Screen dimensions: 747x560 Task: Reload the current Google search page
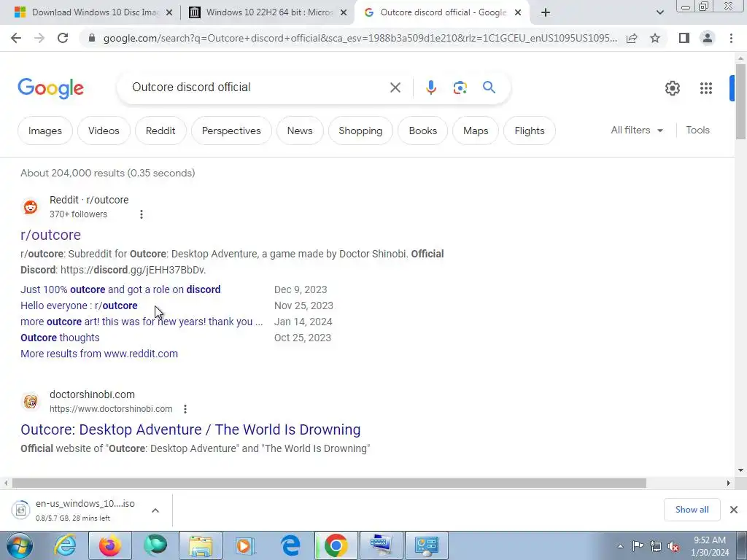(63, 38)
